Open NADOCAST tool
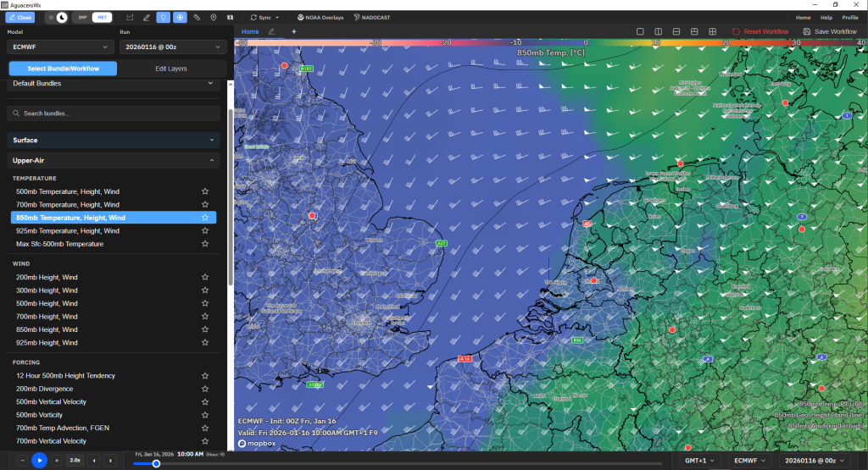868x470 pixels. [x=372, y=18]
